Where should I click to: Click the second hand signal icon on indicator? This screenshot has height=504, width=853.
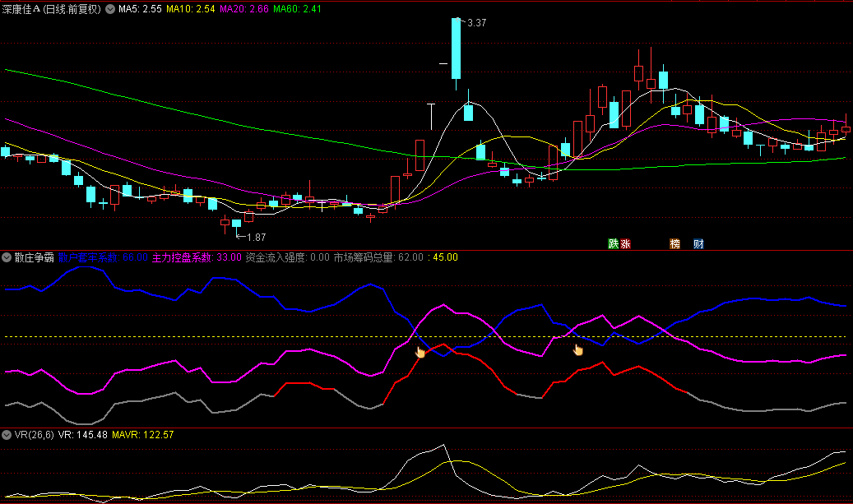click(577, 350)
